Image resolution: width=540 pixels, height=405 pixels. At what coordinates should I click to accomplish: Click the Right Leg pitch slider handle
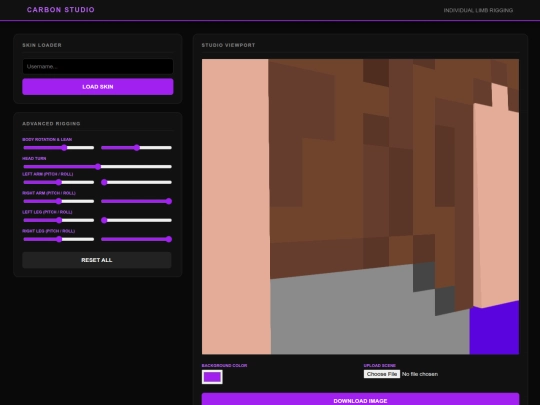click(59, 239)
